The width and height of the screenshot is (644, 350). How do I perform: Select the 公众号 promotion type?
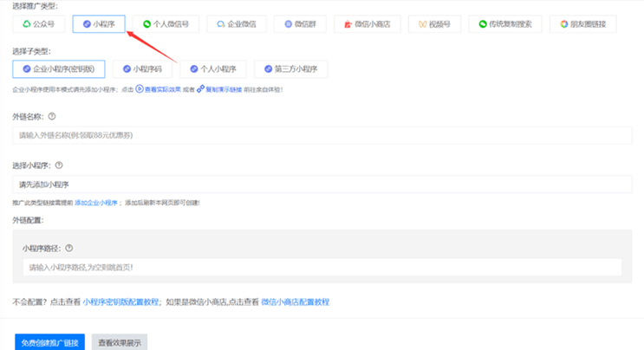pyautogui.click(x=39, y=24)
